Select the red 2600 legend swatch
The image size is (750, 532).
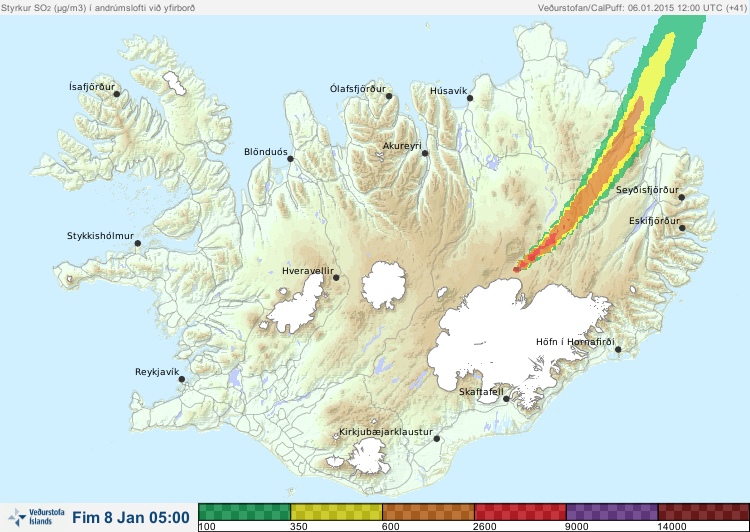520,512
